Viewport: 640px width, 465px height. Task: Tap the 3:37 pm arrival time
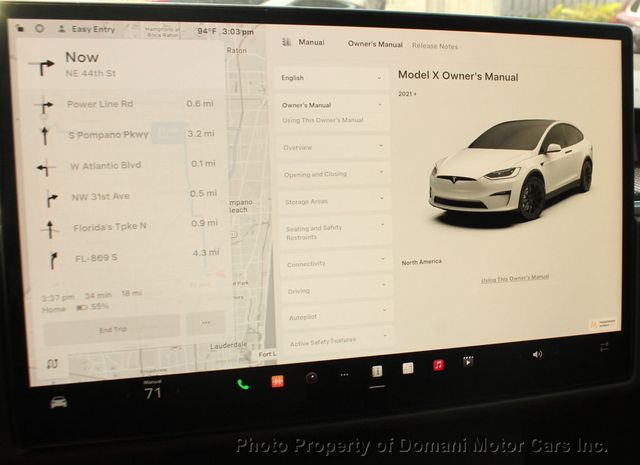(x=58, y=298)
